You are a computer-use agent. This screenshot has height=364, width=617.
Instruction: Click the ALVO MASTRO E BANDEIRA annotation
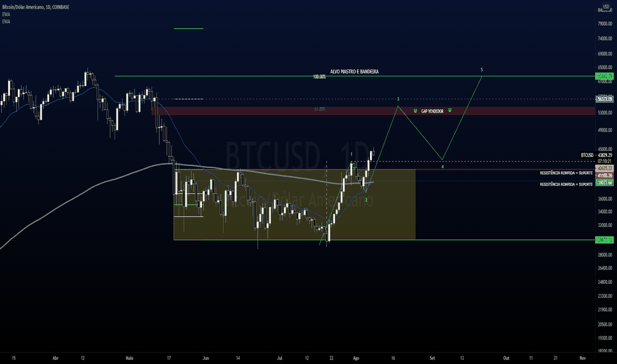[354, 71]
